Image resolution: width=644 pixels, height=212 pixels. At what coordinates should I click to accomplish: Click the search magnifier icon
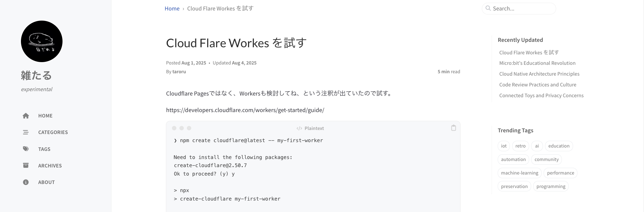[488, 8]
